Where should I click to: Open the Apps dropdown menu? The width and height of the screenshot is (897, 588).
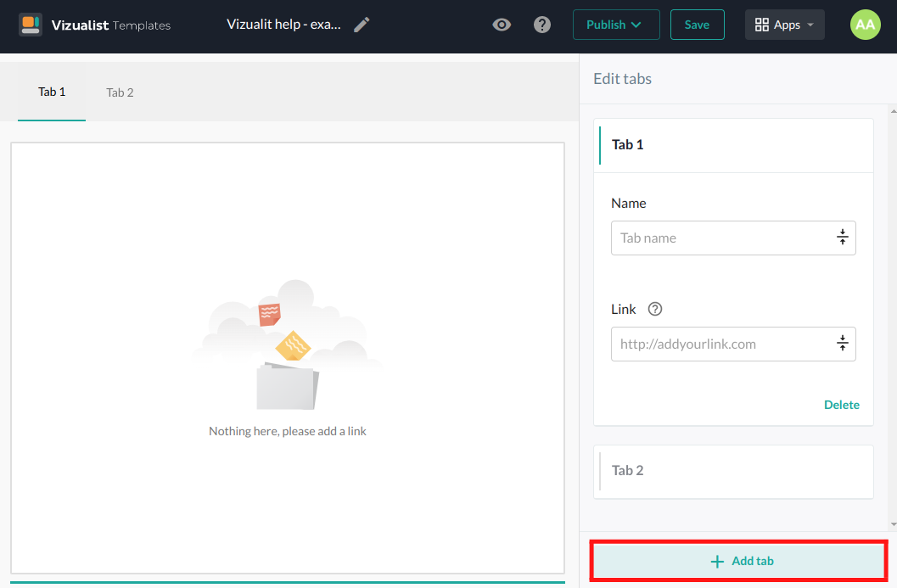click(784, 25)
